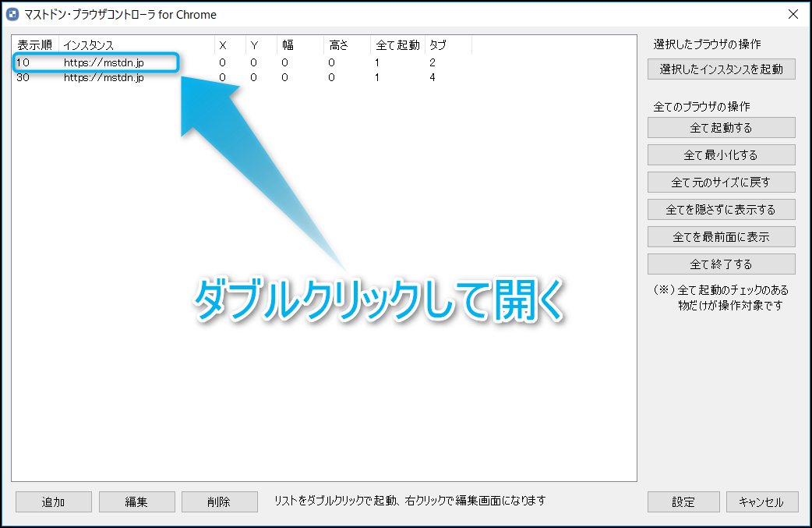The height and width of the screenshot is (528, 812).
Task: Minimize all browsers with 全て最小化する
Action: [721, 155]
